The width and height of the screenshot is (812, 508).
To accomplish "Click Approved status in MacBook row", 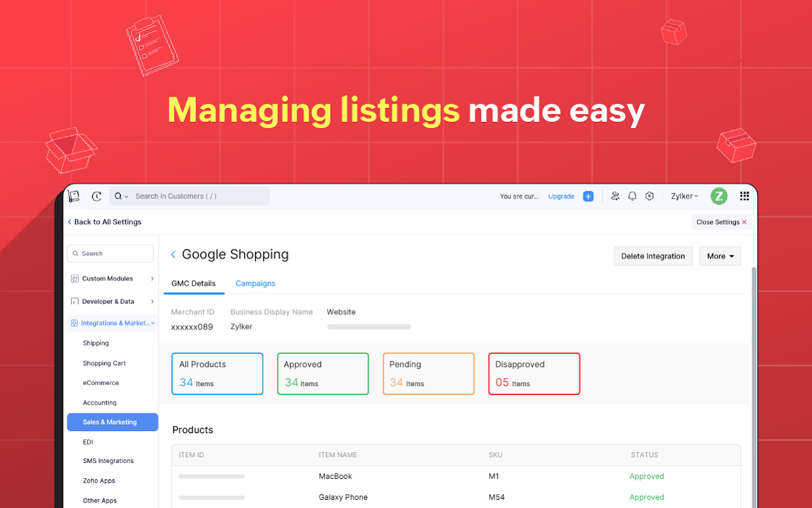I will pyautogui.click(x=646, y=476).
